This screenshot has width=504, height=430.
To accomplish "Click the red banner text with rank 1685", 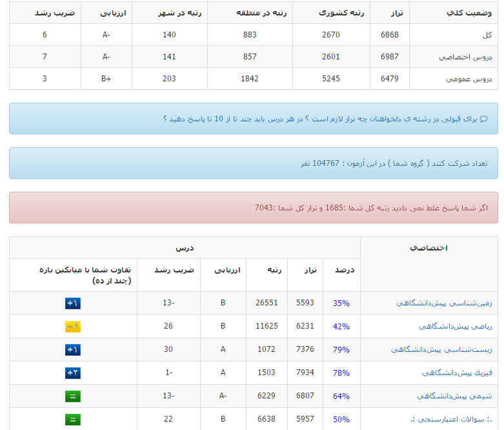I will point(371,208).
